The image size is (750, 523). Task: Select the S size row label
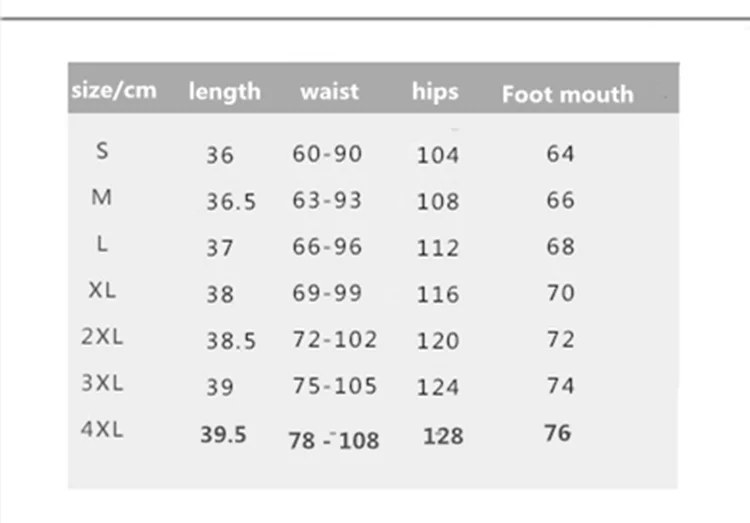pos(102,151)
